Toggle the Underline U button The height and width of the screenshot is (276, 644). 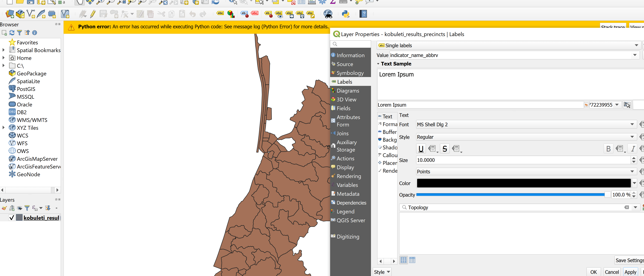pyautogui.click(x=421, y=148)
